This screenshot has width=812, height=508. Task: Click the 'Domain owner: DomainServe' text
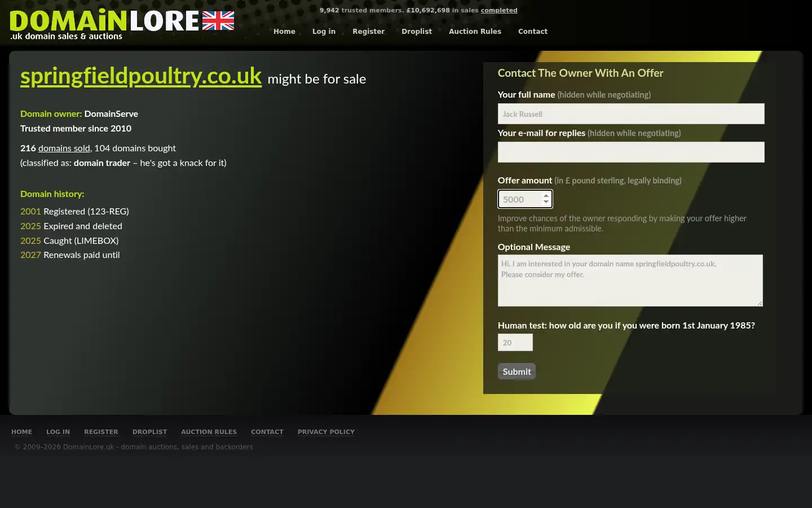pyautogui.click(x=79, y=113)
